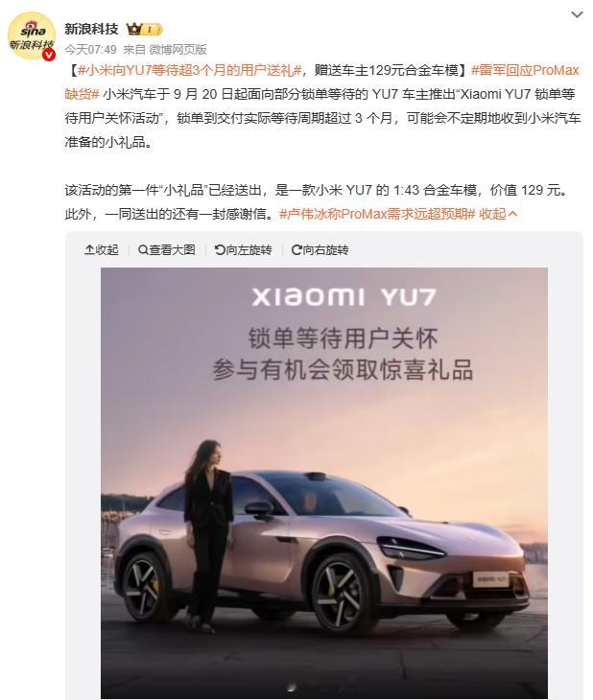The image size is (593, 700).
Task: Click the rotate-left arrow icon
Action: click(220, 250)
